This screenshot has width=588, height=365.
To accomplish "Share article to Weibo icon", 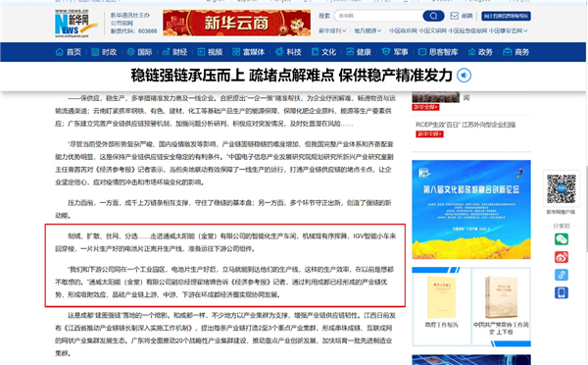I will [x=562, y=257].
